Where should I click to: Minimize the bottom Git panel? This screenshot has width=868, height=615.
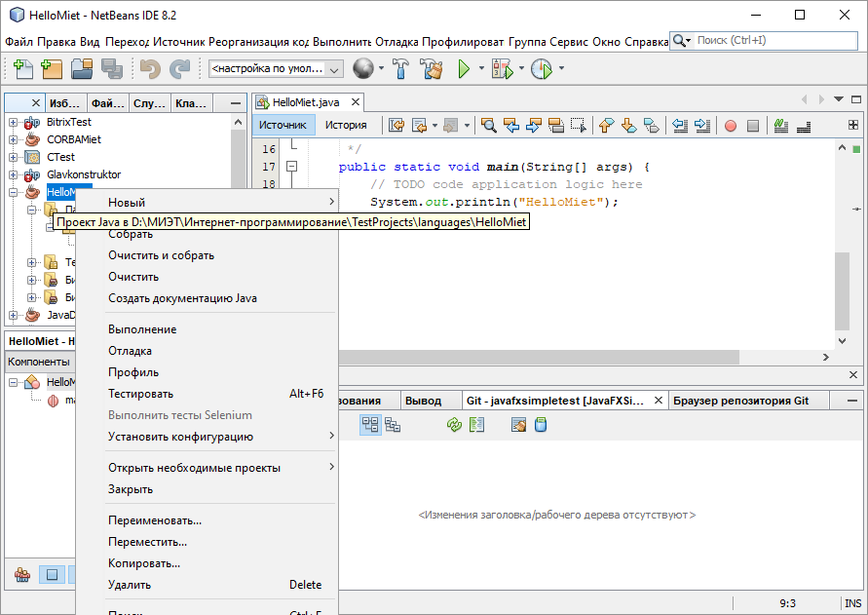pos(852,401)
